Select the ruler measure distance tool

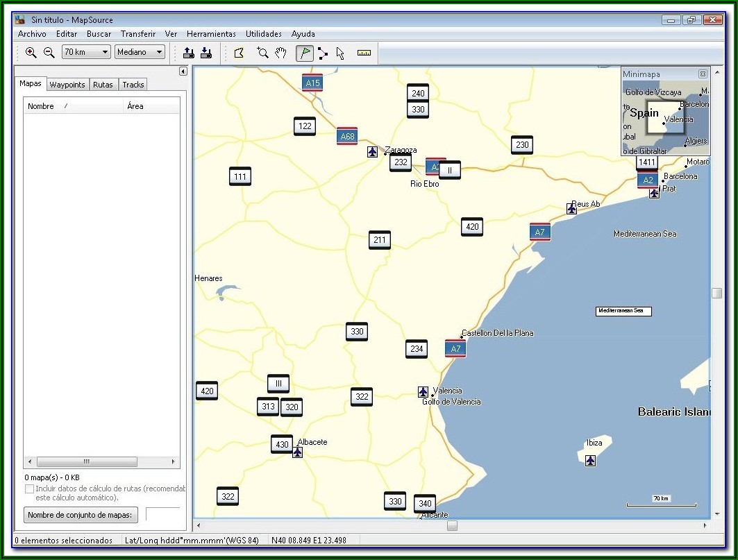pos(364,52)
